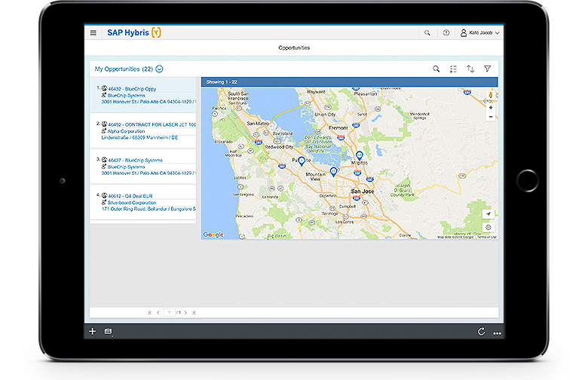Go to last page of results
The height and width of the screenshot is (380, 588).
[x=194, y=312]
